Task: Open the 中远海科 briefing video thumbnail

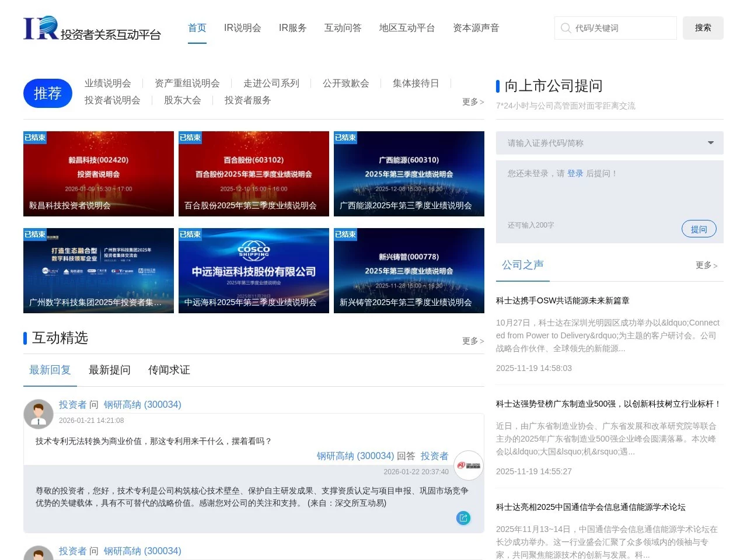Action: coord(253,270)
